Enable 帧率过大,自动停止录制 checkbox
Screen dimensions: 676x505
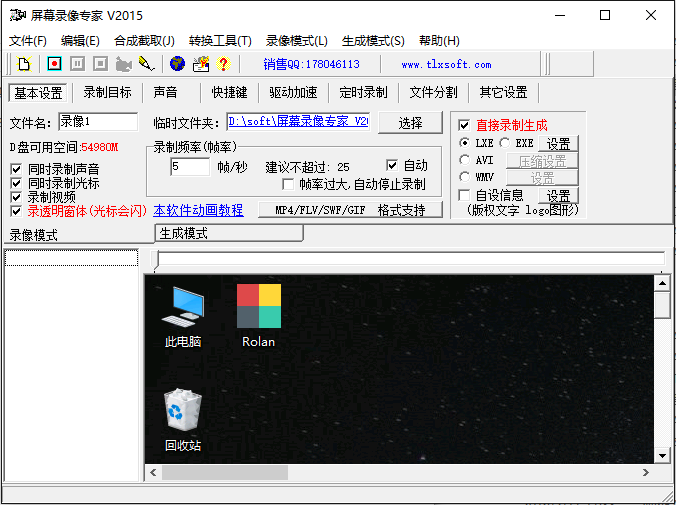(x=288, y=185)
